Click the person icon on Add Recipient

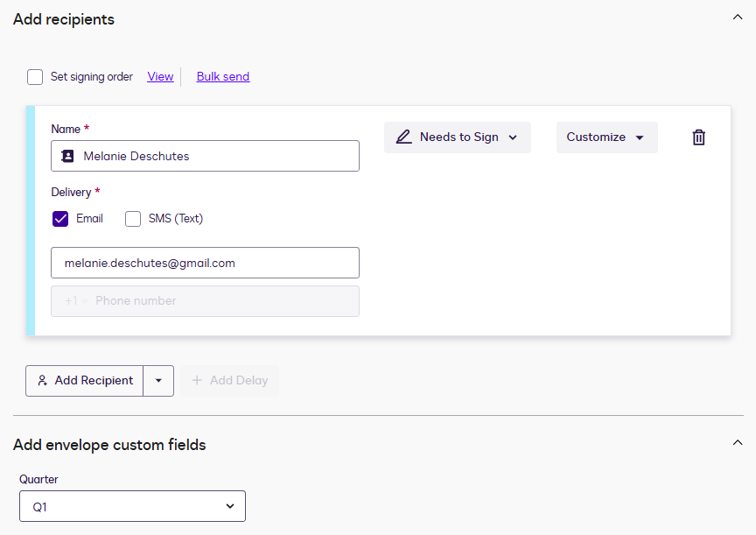click(42, 381)
